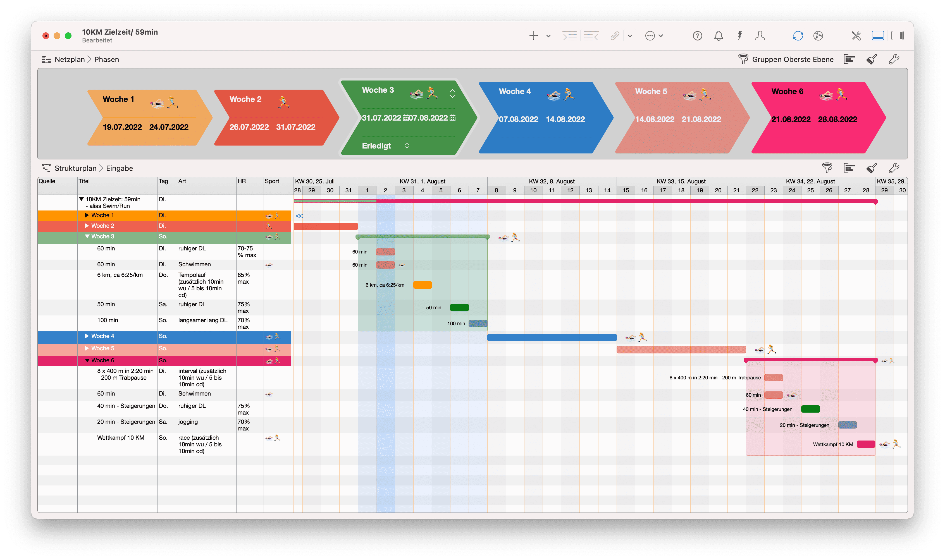
Task: Open the user account icon in the toolbar
Action: [760, 35]
